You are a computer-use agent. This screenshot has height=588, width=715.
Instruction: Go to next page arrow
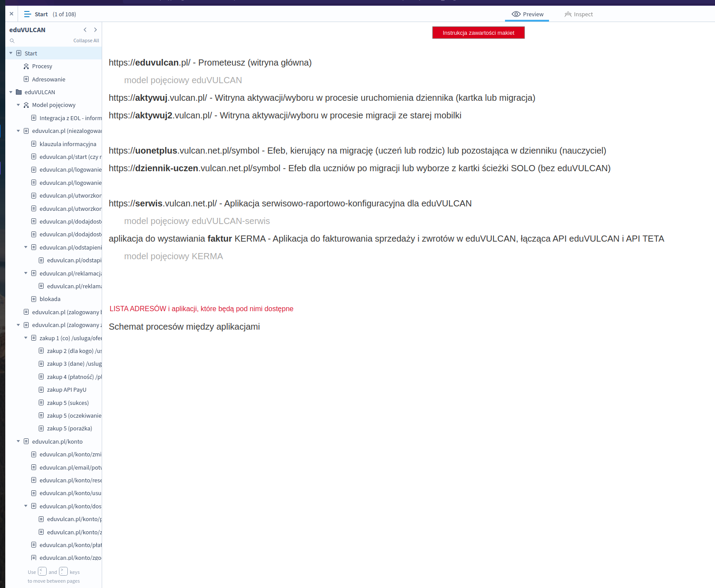point(95,30)
